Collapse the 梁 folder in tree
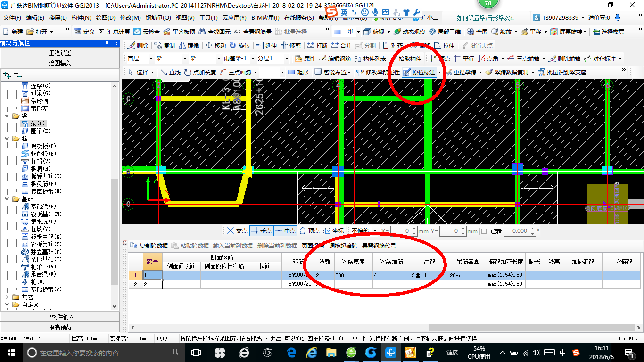The image size is (644, 362). coord(7,116)
